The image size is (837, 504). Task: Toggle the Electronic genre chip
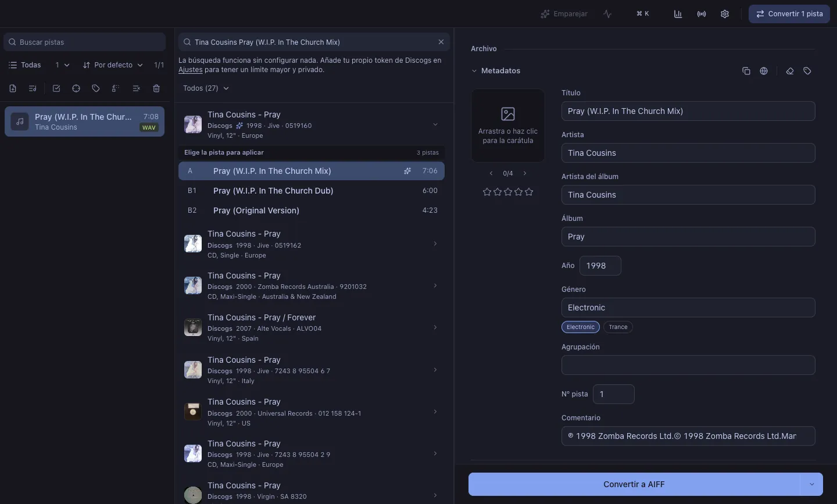coord(581,327)
